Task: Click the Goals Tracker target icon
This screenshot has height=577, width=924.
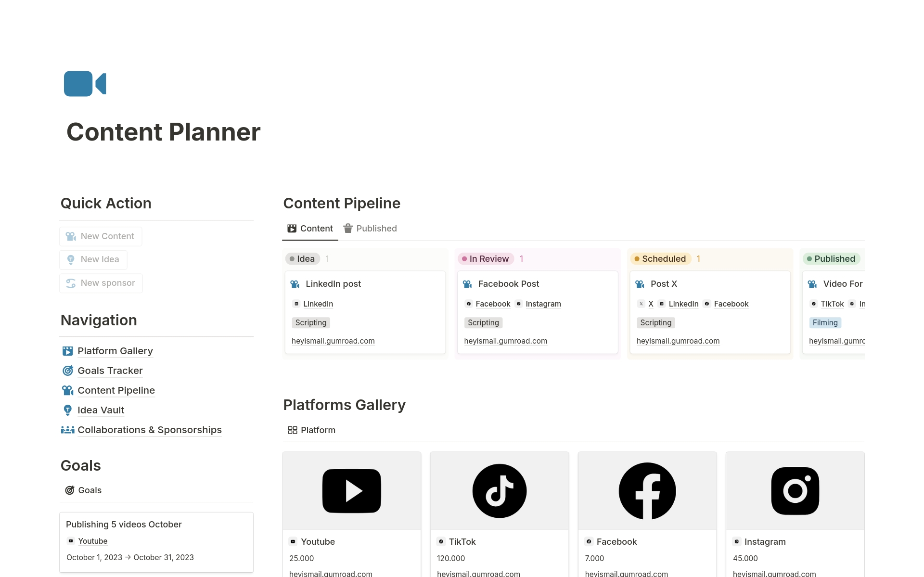Action: 68,371
